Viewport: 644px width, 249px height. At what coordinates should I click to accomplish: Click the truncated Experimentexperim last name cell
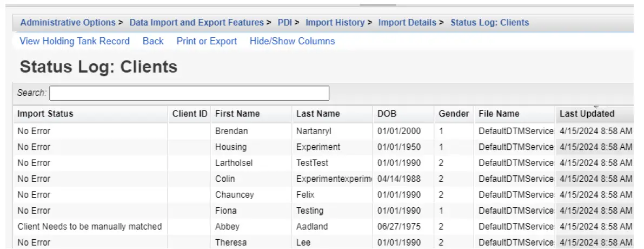coord(333,179)
